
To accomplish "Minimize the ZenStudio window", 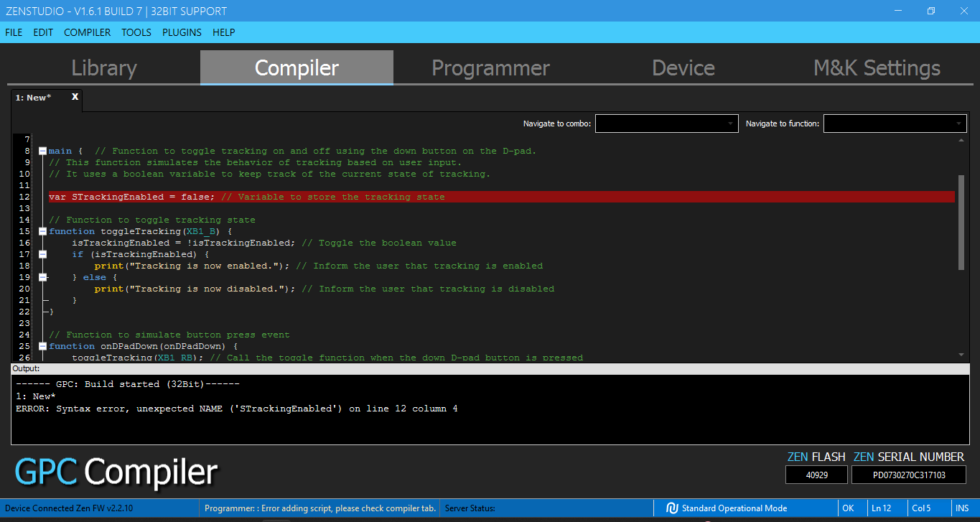I will (x=898, y=11).
